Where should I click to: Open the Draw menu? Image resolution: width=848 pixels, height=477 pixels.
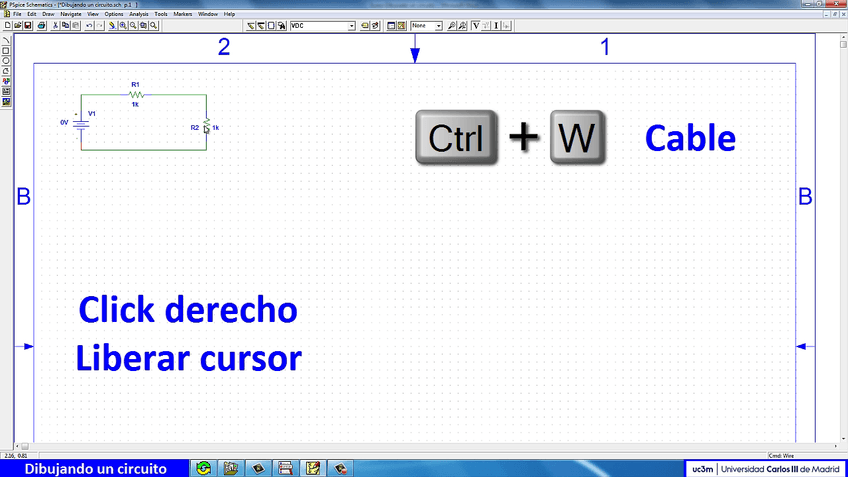pyautogui.click(x=48, y=14)
